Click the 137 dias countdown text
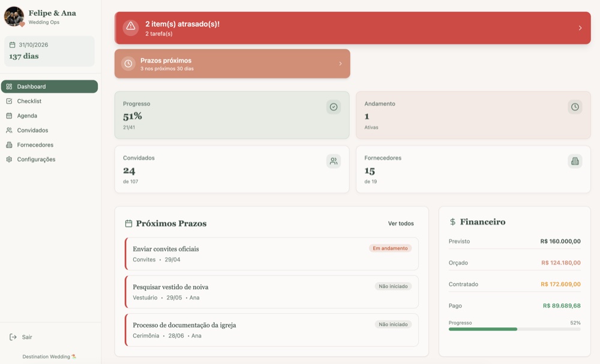This screenshot has height=364, width=600. point(24,56)
